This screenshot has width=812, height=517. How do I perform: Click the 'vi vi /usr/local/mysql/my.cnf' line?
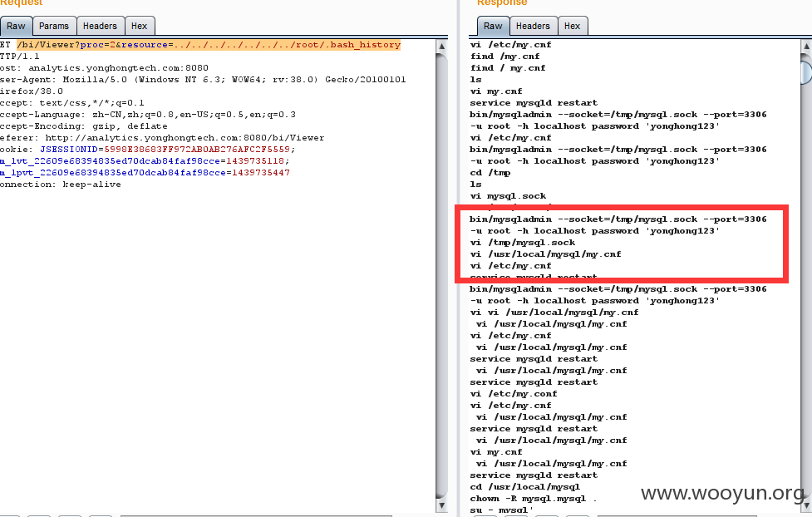pos(554,313)
